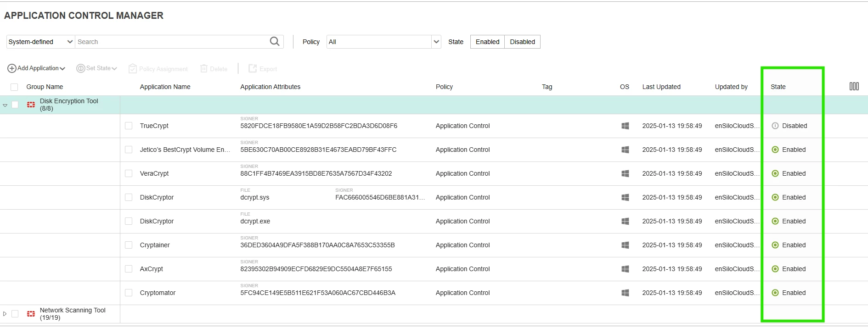Click the Enabled state icon for AxCrypt
This screenshot has width=868, height=328.
(x=775, y=269)
